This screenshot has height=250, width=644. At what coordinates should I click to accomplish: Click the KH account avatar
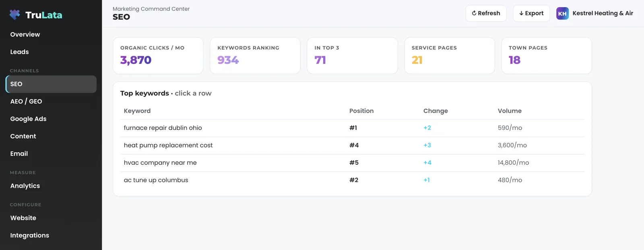[x=562, y=13]
